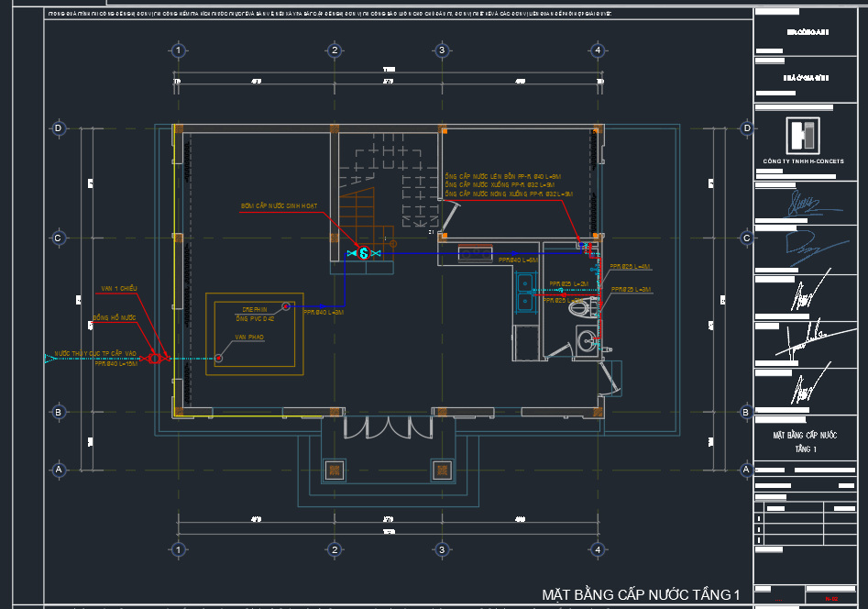
Task: Select the float valve point in the tank
Action: click(219, 358)
